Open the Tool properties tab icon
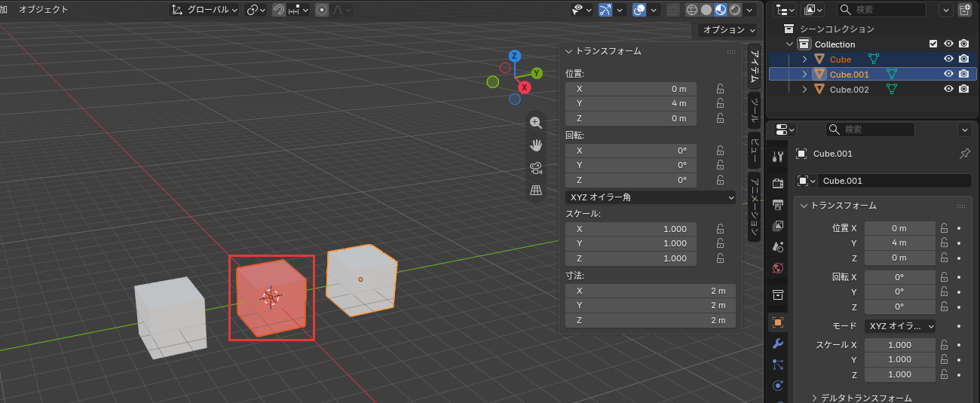The width and height of the screenshot is (980, 403). [778, 156]
